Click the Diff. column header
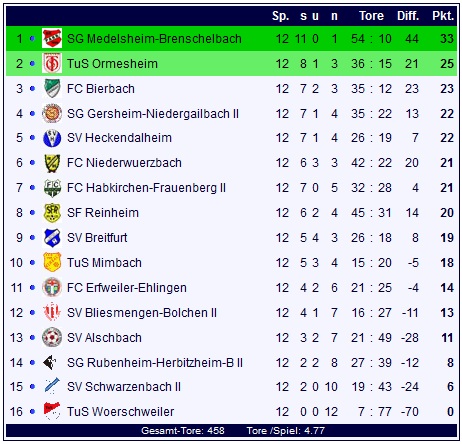Viewport: 462px width, 444px height. tap(408, 16)
